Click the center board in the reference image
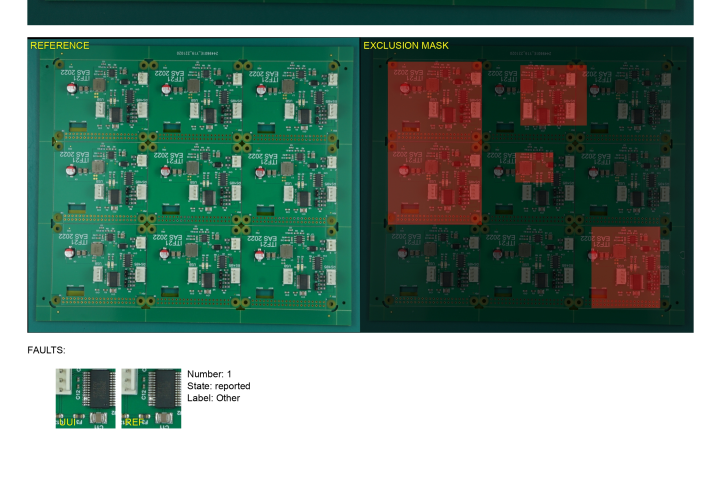Image resolution: width=701 pixels, height=482 pixels. point(194,182)
